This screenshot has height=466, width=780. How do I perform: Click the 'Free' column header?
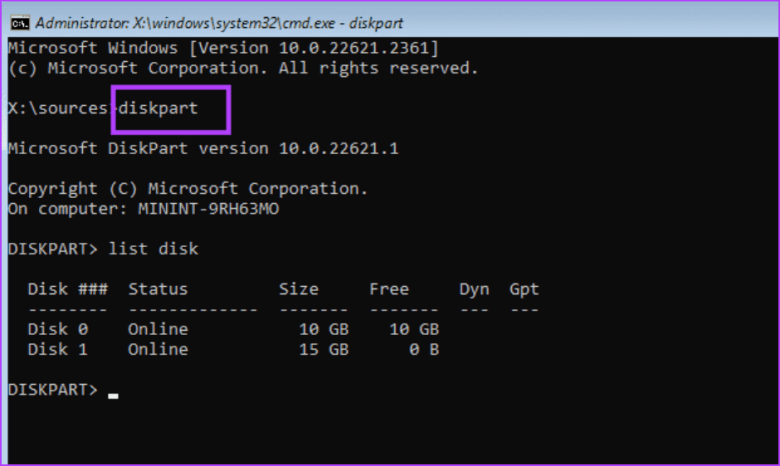pos(389,289)
